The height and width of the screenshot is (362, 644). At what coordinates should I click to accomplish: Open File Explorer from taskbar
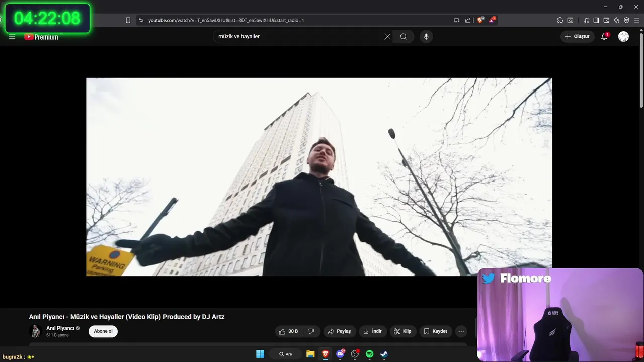[x=310, y=354]
